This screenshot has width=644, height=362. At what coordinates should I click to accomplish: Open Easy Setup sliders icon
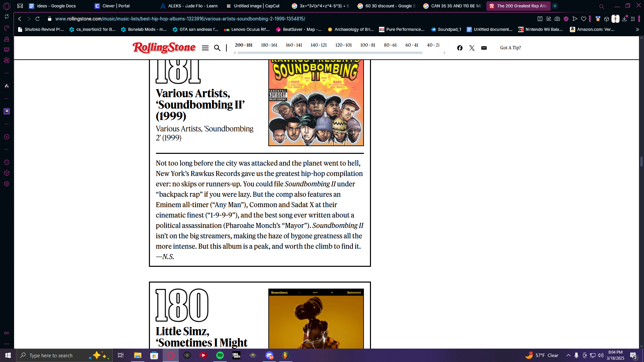(x=633, y=19)
